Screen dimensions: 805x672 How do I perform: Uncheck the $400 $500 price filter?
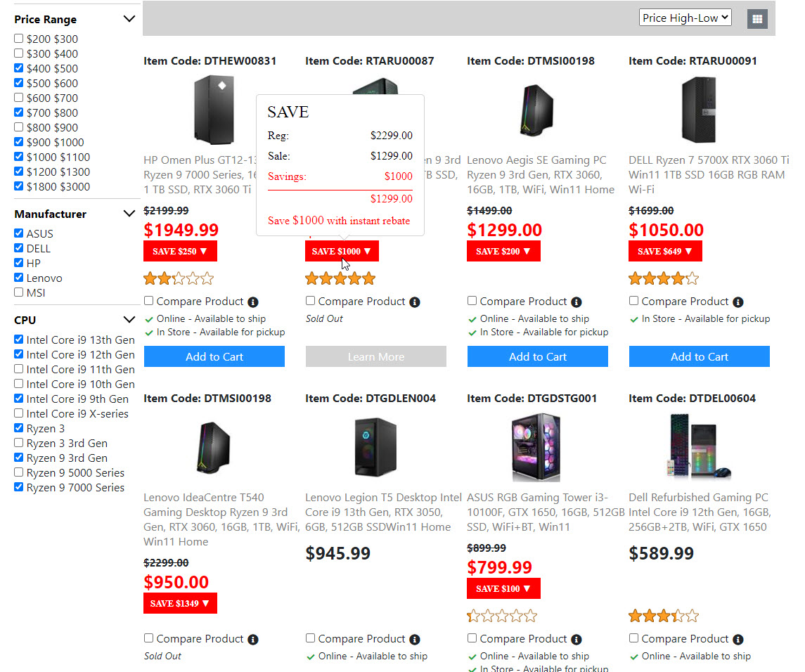[x=19, y=68]
